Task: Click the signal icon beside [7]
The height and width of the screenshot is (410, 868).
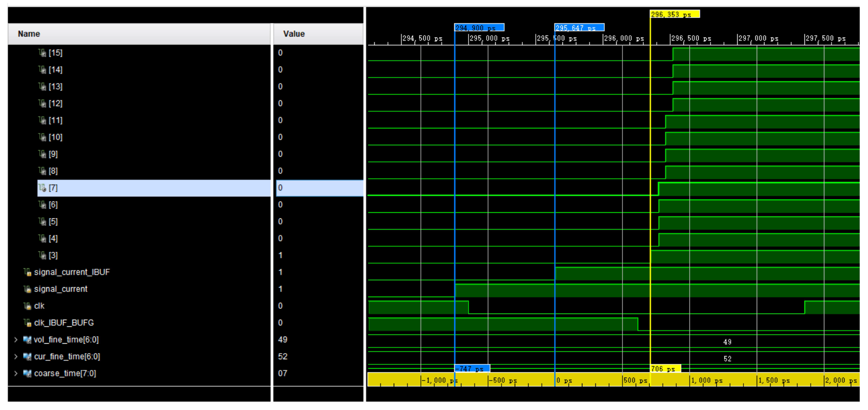Action: (42, 188)
